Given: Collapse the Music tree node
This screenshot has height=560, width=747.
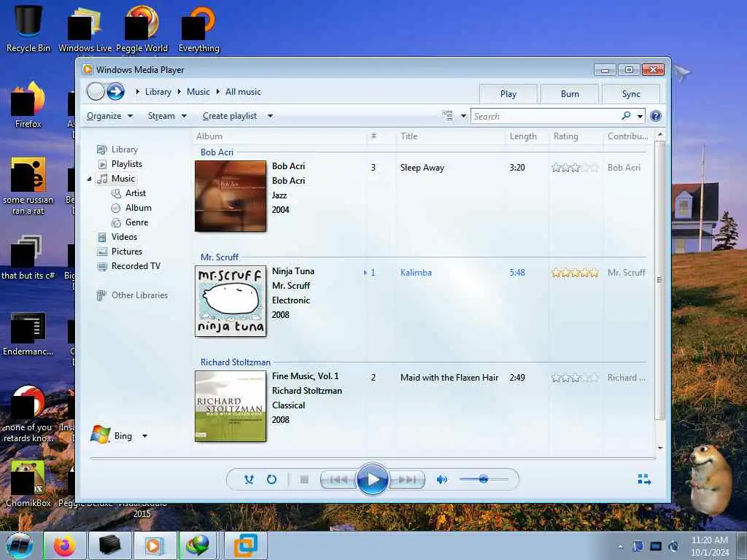Looking at the screenshot, I should pyautogui.click(x=89, y=179).
